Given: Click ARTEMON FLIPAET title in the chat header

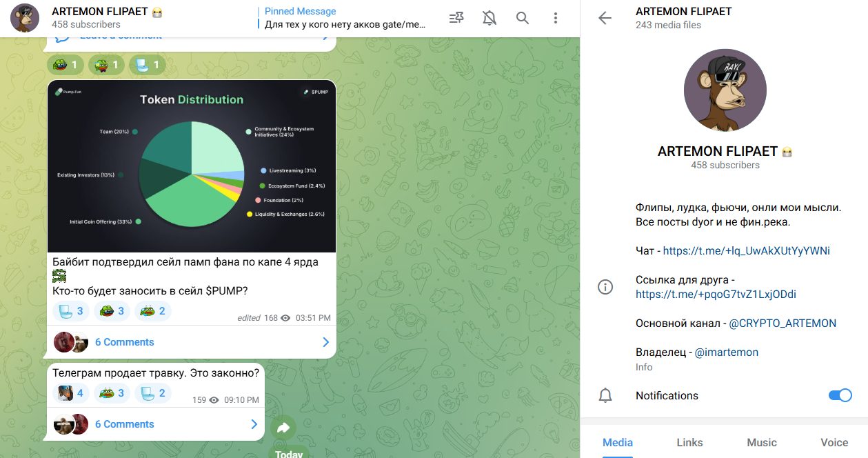Looking at the screenshot, I should pos(99,12).
